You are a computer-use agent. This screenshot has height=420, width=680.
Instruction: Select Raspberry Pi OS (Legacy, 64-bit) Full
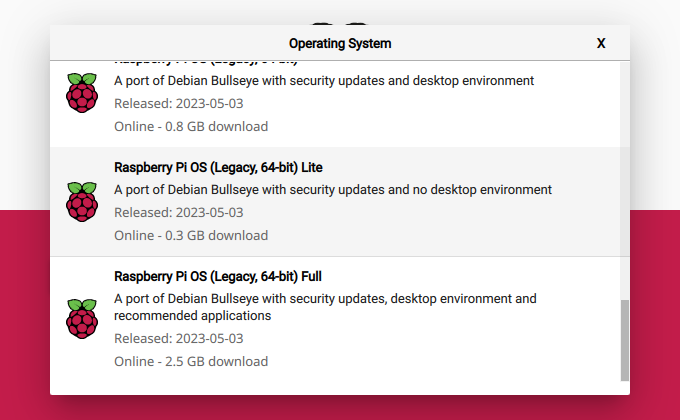335,319
